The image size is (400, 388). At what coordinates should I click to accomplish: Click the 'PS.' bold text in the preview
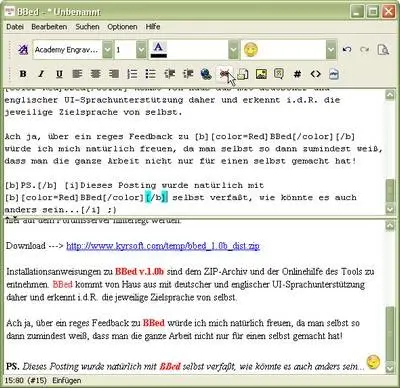(x=13, y=367)
